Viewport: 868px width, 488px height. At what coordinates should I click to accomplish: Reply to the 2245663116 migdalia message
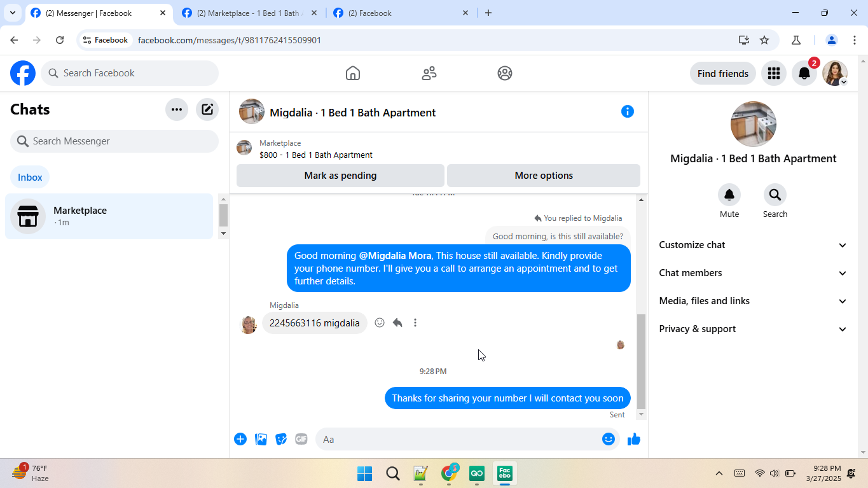click(397, 323)
